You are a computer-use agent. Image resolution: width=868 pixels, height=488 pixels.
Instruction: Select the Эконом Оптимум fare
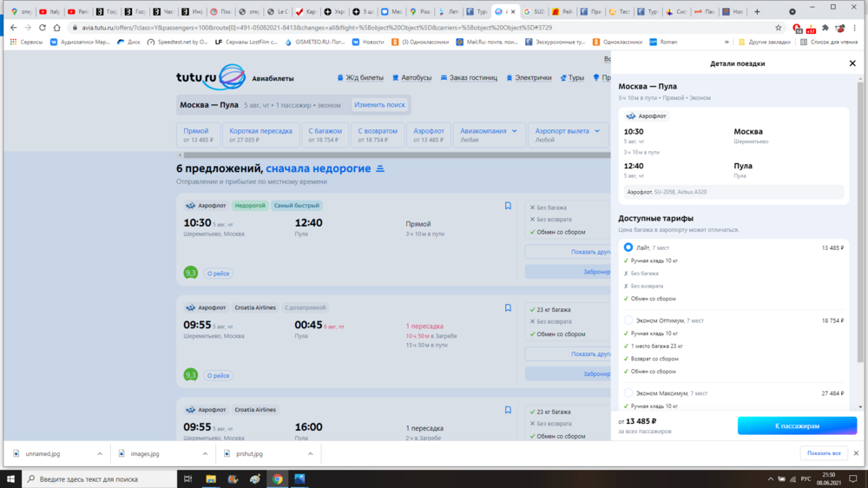click(x=628, y=320)
